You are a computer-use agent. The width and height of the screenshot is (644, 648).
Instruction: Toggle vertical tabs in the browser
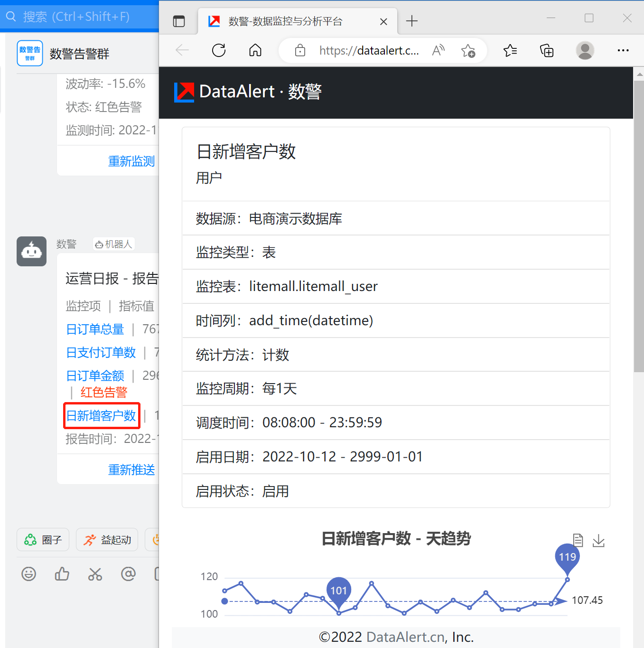point(179,21)
